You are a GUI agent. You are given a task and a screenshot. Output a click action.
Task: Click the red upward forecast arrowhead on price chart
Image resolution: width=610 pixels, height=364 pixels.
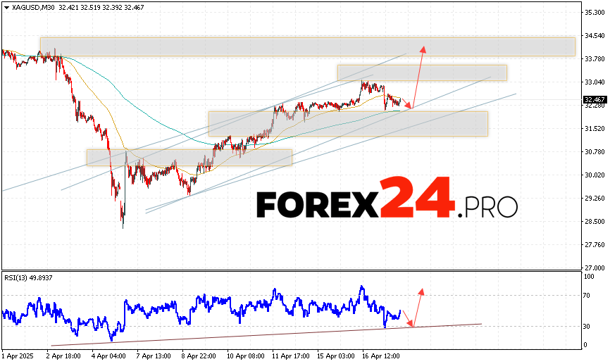click(x=423, y=49)
